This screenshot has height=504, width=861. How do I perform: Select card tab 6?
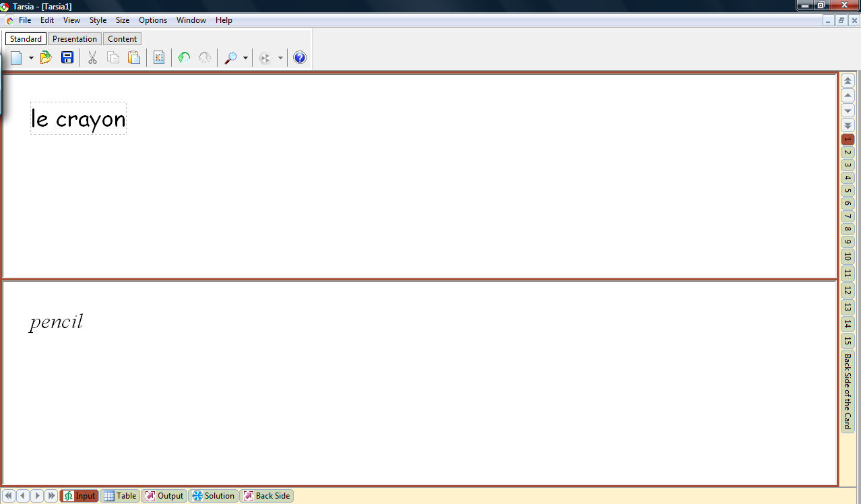tap(848, 203)
